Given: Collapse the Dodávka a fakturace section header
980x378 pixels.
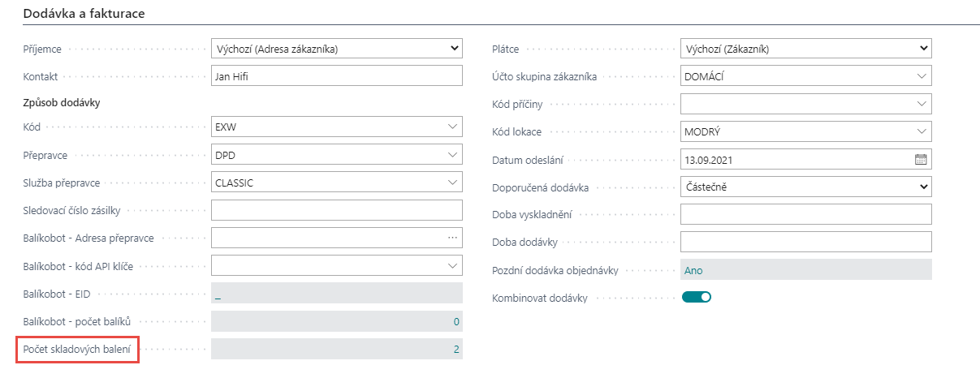Looking at the screenshot, I should [x=84, y=13].
